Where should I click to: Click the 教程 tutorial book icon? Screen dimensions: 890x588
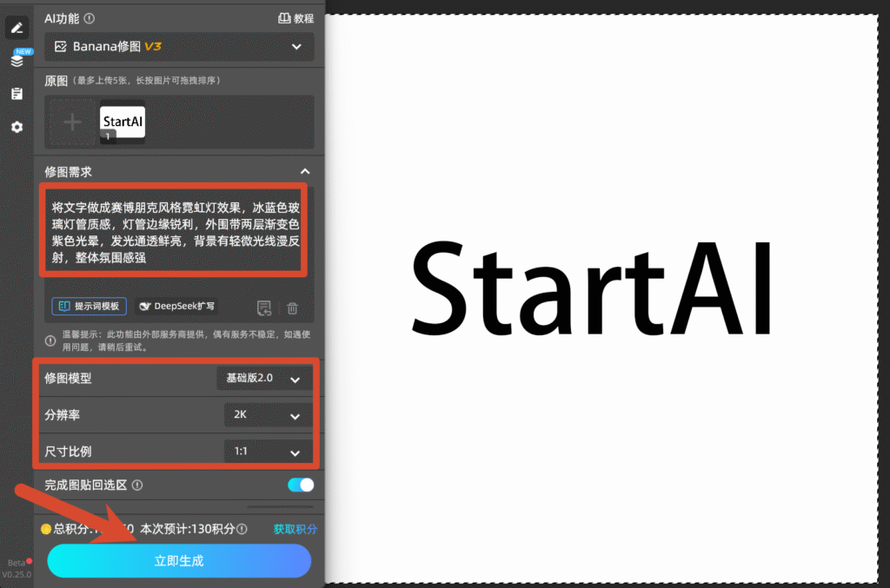click(x=284, y=18)
